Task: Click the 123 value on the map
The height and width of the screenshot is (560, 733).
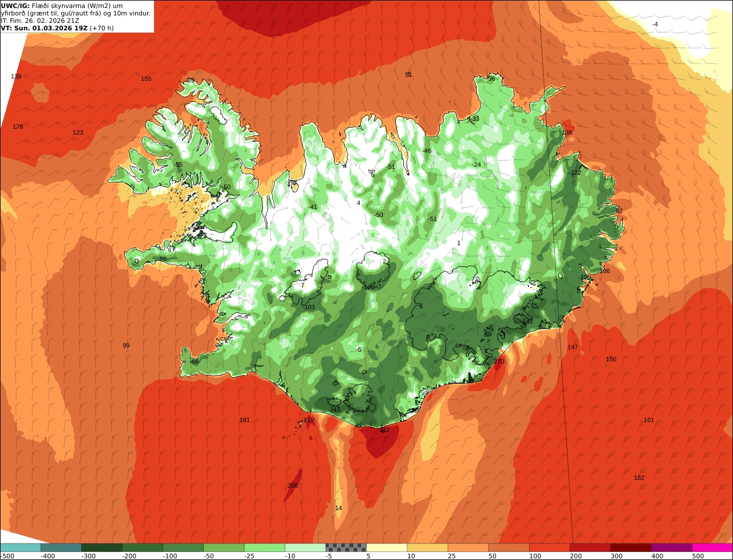Action: tap(78, 132)
